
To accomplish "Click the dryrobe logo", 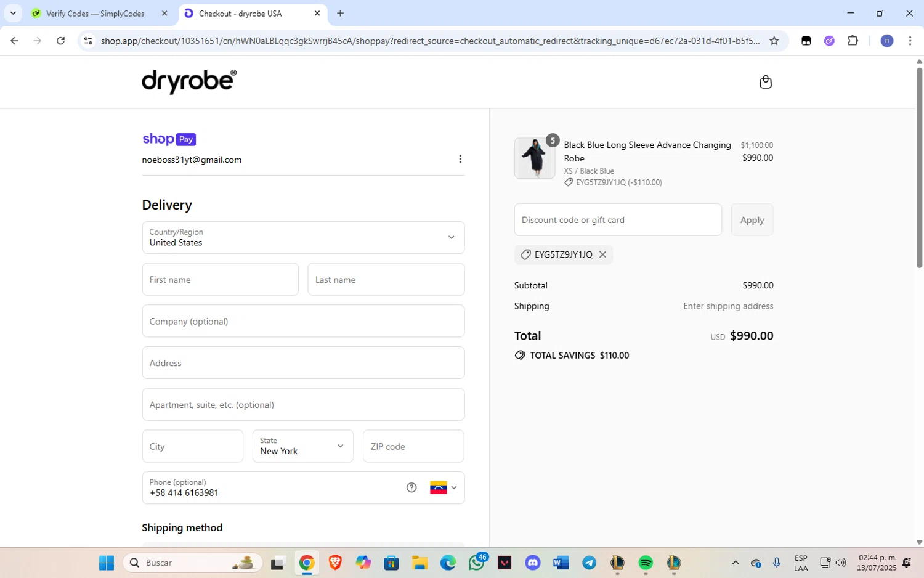I will [189, 81].
